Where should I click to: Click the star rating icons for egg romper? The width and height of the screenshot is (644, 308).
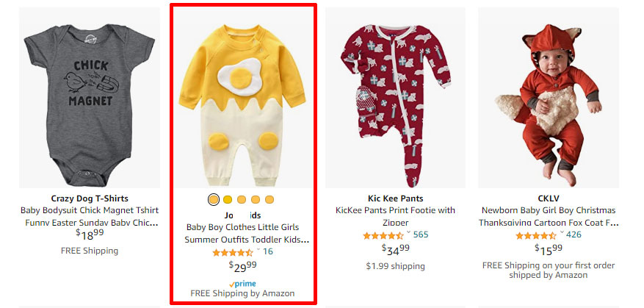pyautogui.click(x=232, y=252)
